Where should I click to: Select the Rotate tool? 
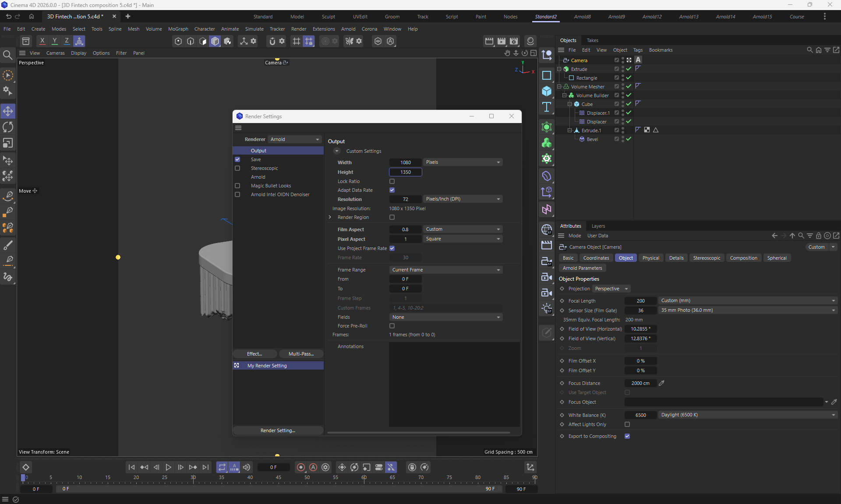click(x=8, y=127)
